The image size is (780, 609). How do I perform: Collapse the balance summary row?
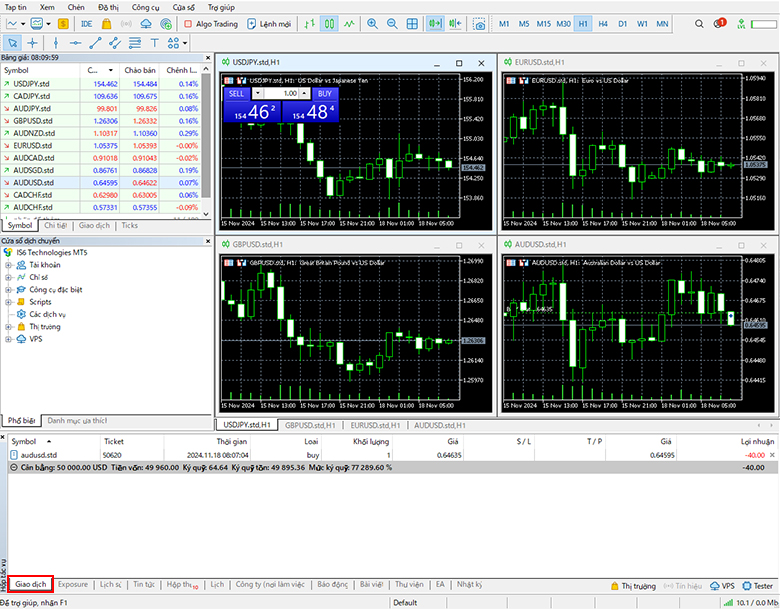point(13,468)
